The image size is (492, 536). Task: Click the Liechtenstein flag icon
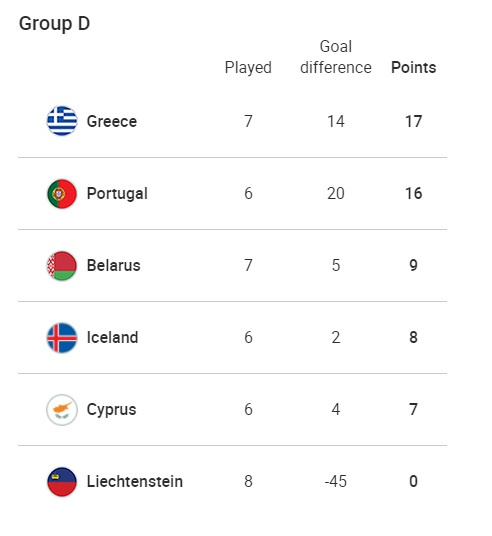[62, 482]
